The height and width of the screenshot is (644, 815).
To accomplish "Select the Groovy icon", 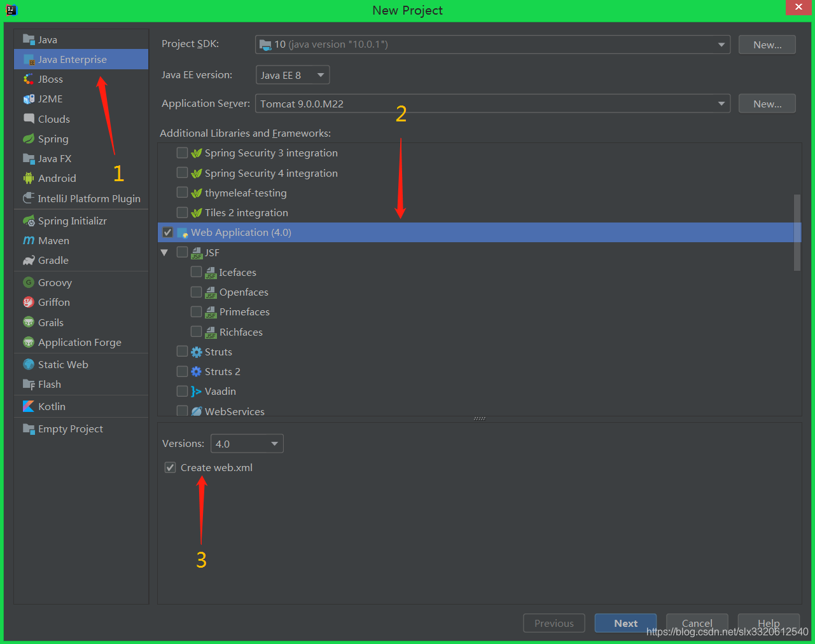I will tap(29, 282).
